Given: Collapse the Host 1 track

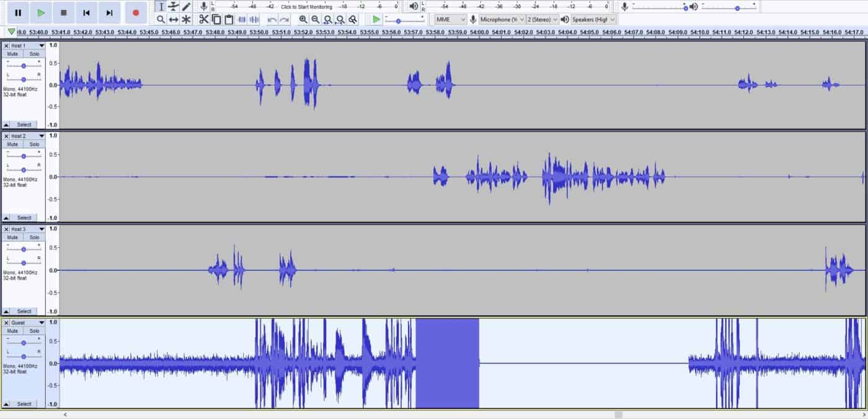Looking at the screenshot, I should (x=6, y=125).
